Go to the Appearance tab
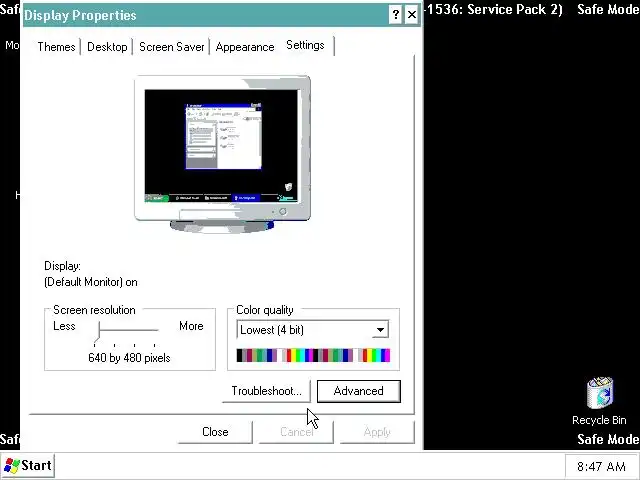 click(x=245, y=47)
